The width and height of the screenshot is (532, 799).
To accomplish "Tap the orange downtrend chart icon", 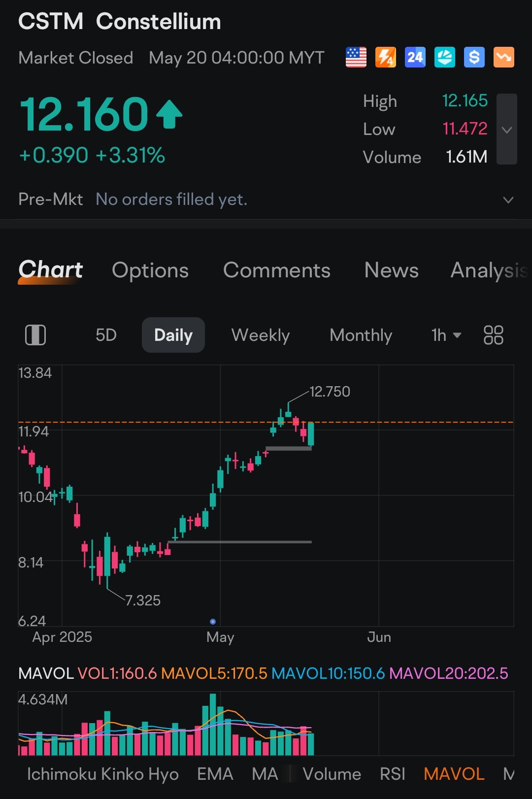I will pos(504,58).
